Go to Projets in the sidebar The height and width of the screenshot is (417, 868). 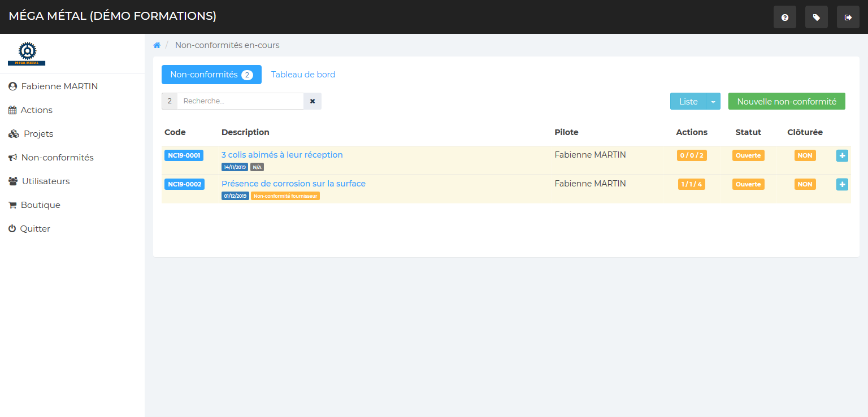coord(38,134)
